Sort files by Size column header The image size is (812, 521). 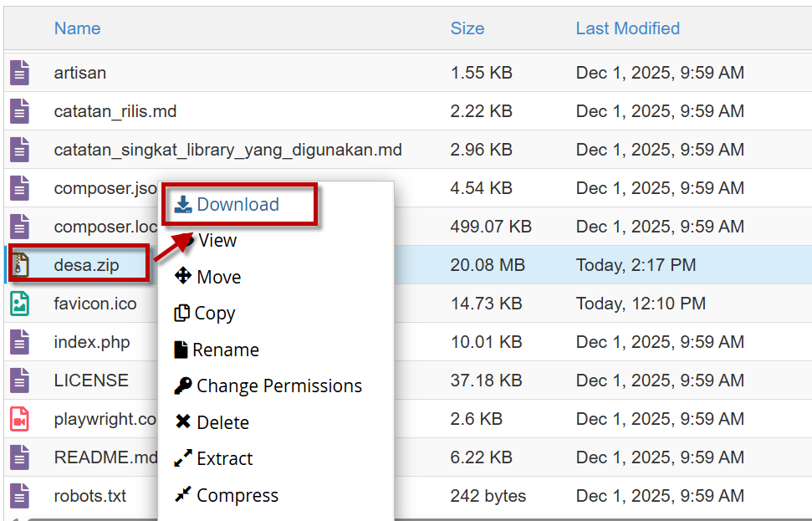pos(467,28)
